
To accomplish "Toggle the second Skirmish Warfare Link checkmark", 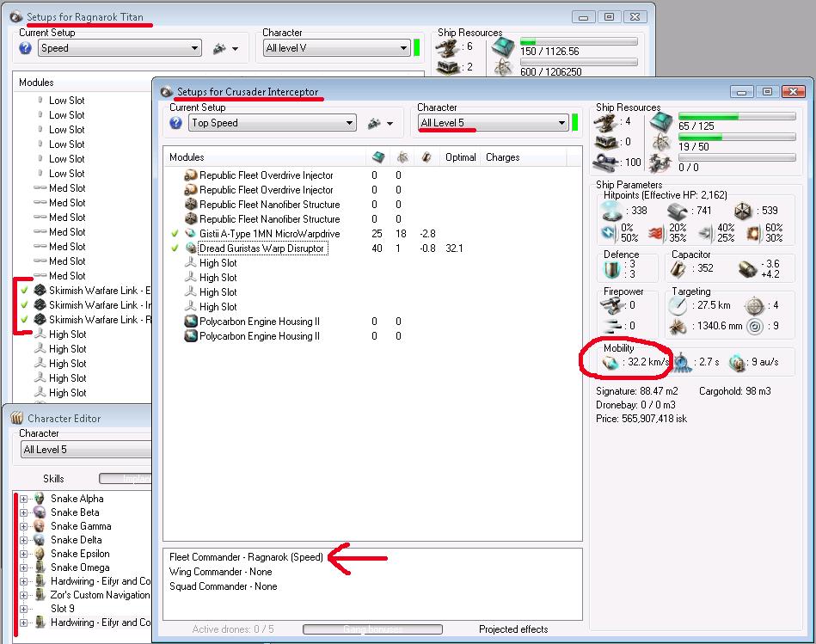I will pos(24,305).
